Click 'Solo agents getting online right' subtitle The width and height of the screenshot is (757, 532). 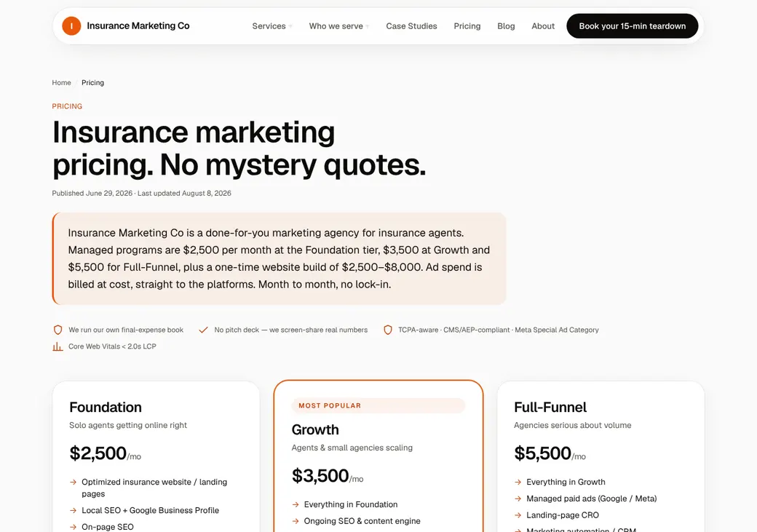(128, 425)
